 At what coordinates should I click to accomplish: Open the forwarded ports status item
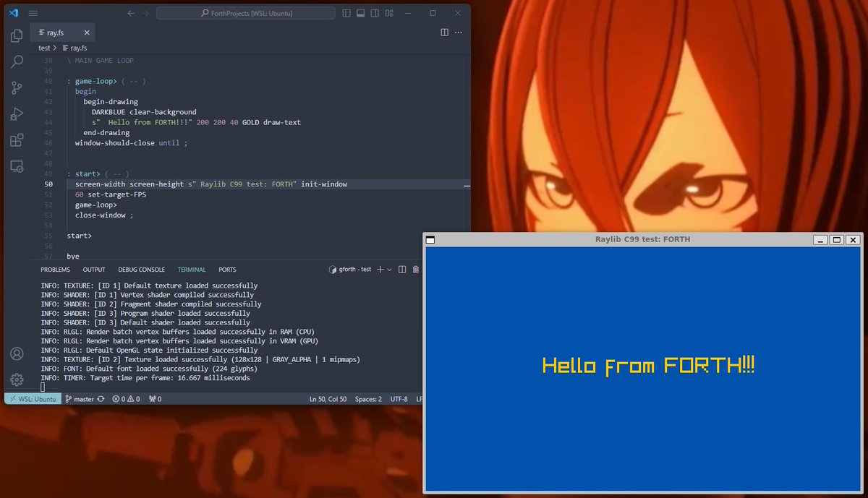[x=155, y=399]
